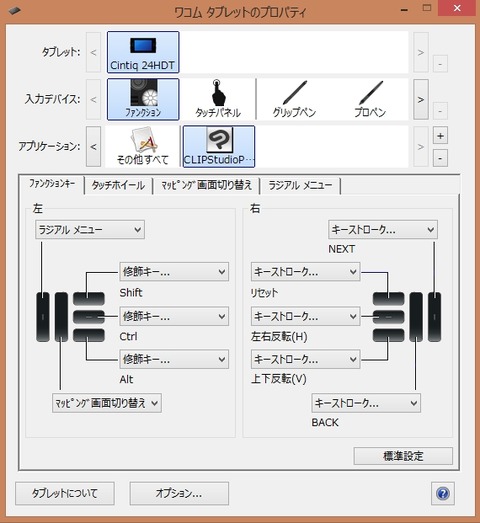The image size is (480, 523).
Task: Open the キーストローク dropdown for 左右反転(H)
Action: coord(306,316)
